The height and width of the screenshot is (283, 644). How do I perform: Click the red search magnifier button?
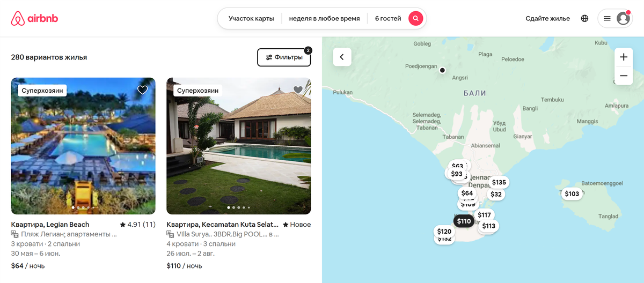pos(415,18)
